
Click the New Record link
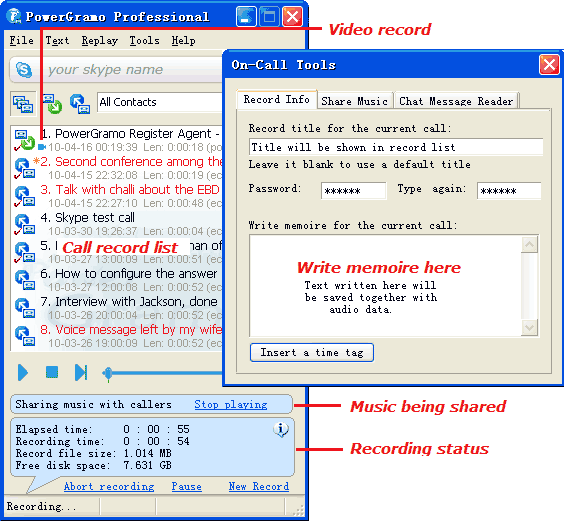(259, 486)
